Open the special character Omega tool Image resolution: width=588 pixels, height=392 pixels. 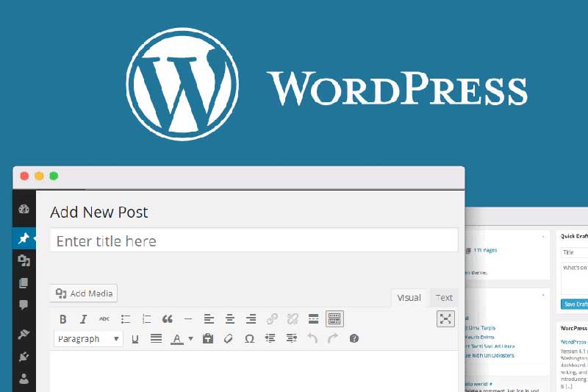pyautogui.click(x=249, y=339)
